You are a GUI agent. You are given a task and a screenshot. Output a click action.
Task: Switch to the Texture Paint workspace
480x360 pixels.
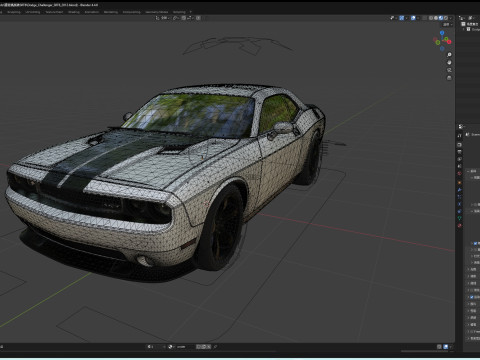pyautogui.click(x=54, y=12)
